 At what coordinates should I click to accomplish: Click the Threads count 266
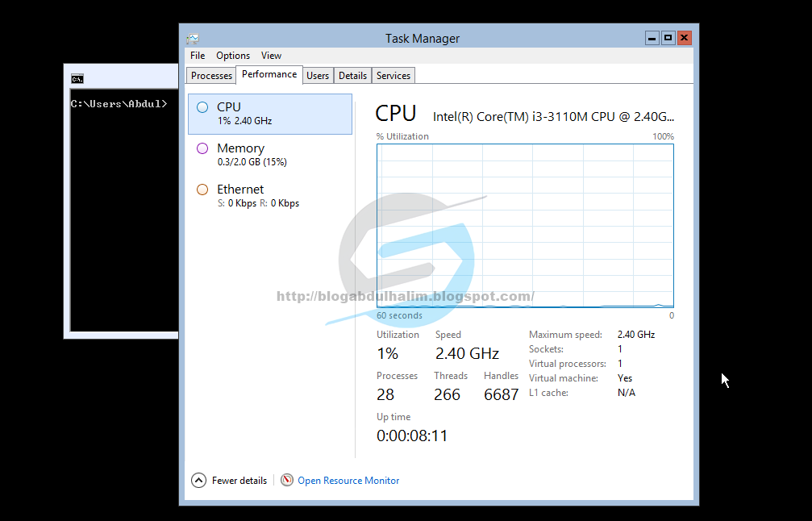point(447,394)
